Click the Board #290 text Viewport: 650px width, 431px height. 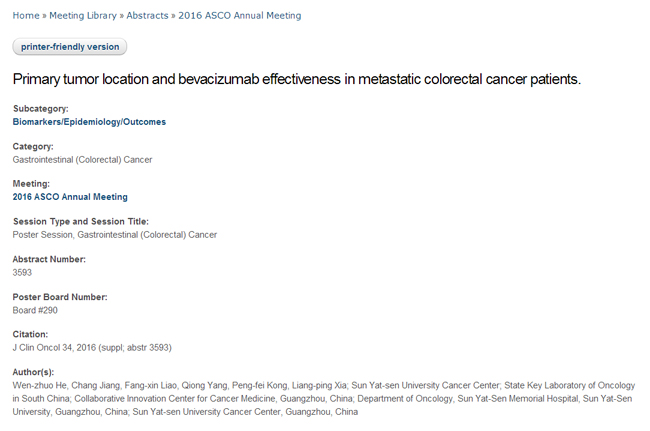pyautogui.click(x=35, y=310)
